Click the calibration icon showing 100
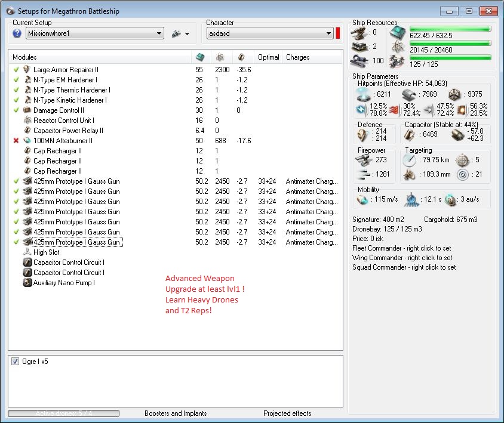The image size is (504, 423). [359, 60]
